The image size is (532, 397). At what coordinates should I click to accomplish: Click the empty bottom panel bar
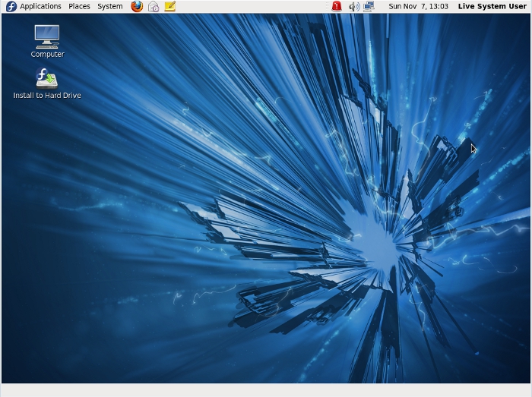[x=266, y=390]
